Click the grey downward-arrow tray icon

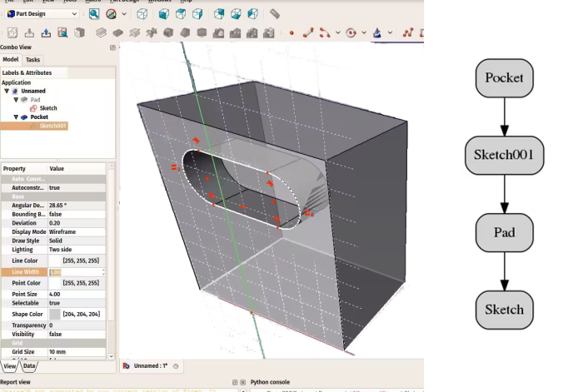[29, 32]
